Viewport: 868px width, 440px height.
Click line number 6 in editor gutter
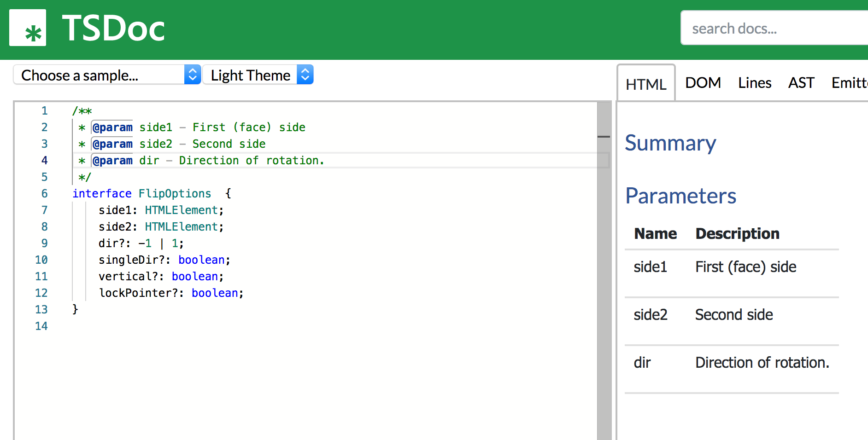(44, 194)
